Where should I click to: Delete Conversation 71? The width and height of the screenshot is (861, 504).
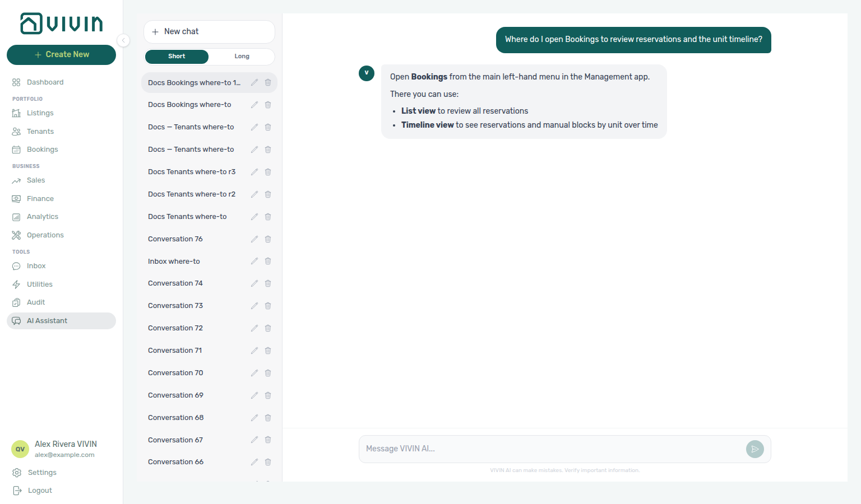(x=268, y=351)
